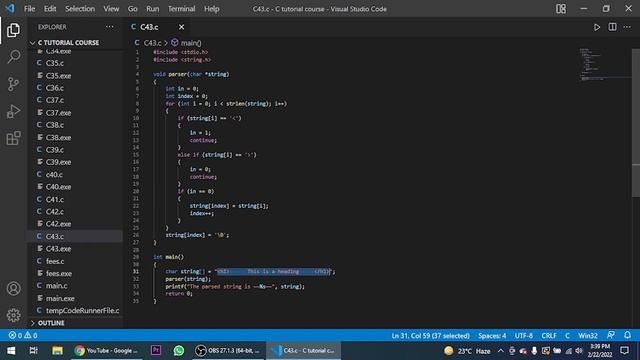The height and width of the screenshot is (360, 640).
Task: Open Accounts menu in activity bar
Action: [x=13, y=289]
